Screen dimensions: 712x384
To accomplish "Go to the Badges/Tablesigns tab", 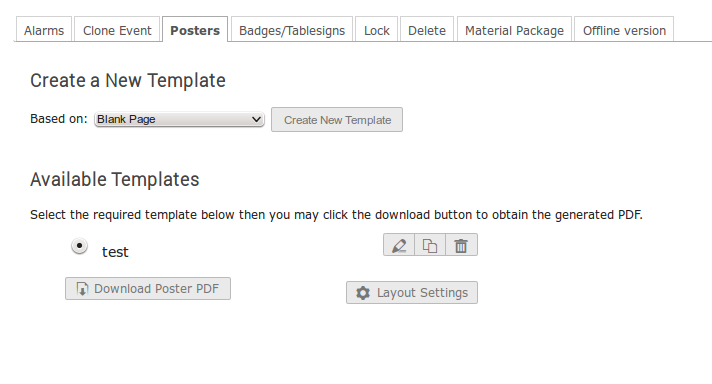I will coord(292,30).
